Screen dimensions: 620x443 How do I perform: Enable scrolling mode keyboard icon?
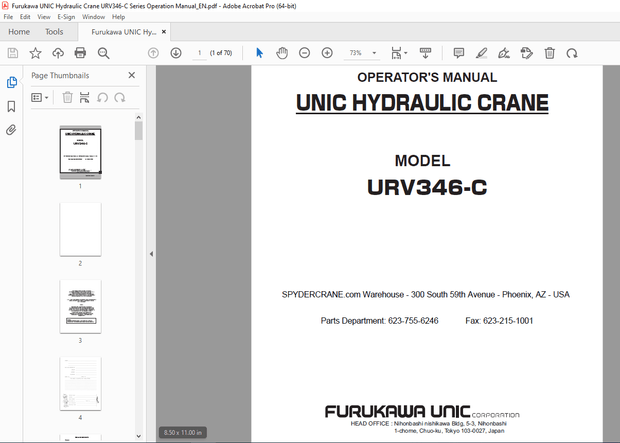click(x=425, y=53)
